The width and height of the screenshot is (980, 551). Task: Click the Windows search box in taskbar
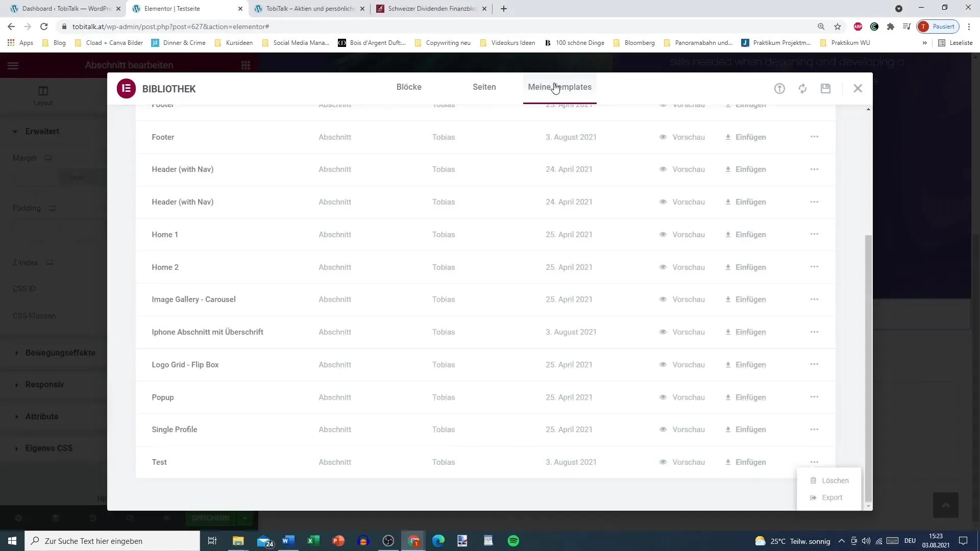pos(112,541)
